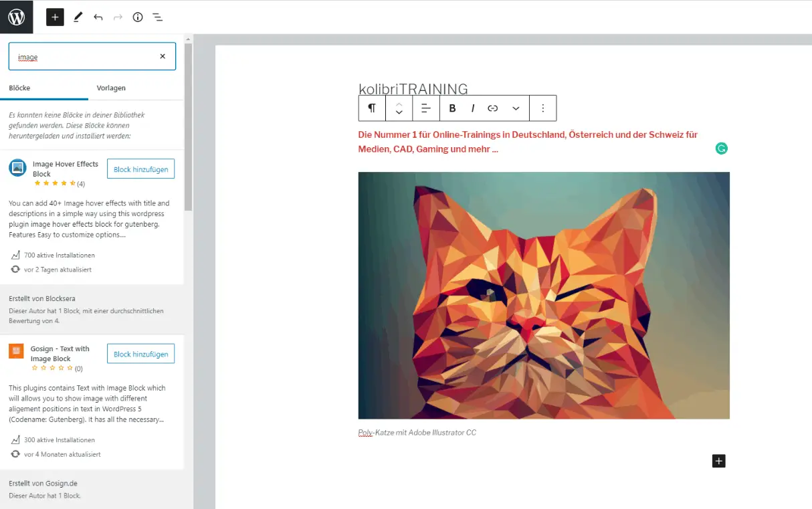Click the redo arrow icon

(x=118, y=17)
